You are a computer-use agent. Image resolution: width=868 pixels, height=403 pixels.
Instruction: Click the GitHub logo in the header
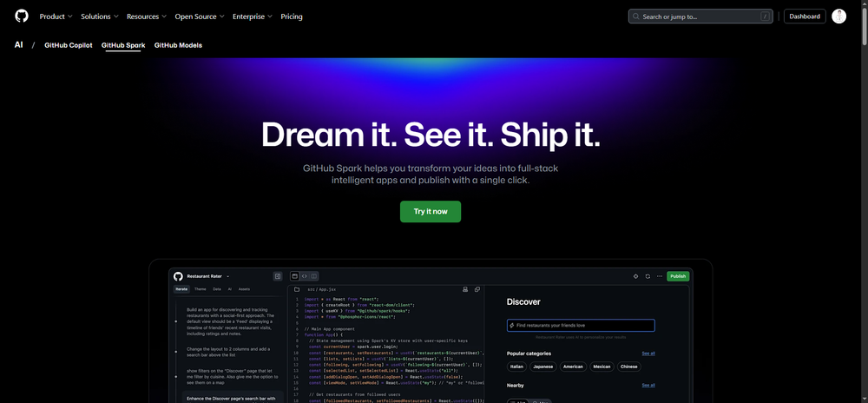click(22, 16)
